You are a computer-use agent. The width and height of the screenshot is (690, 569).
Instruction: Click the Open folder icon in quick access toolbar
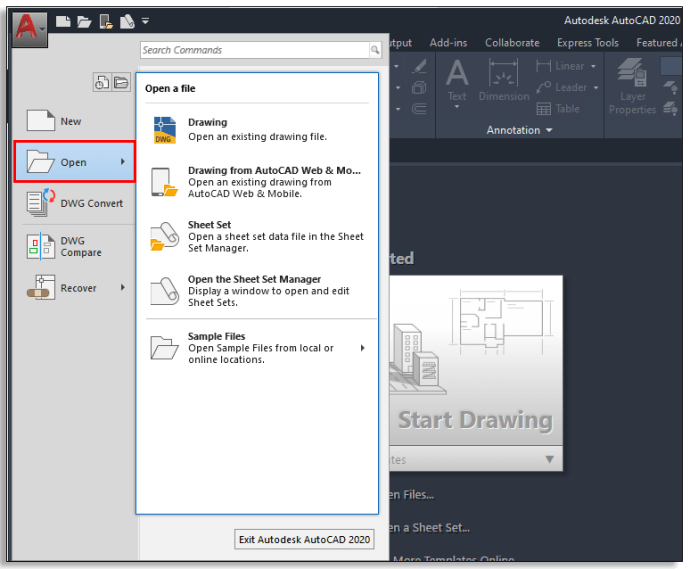[84, 20]
